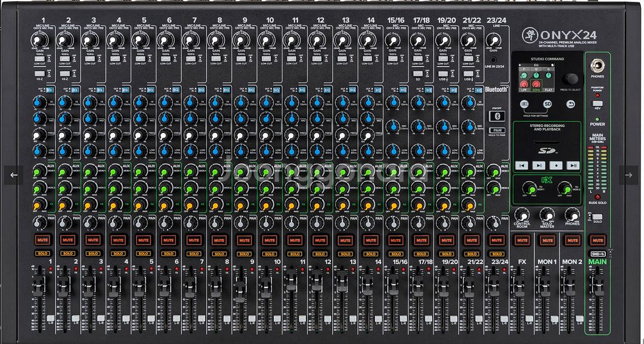The width and height of the screenshot is (644, 344).
Task: Solo channel 23/24
Action: click(497, 253)
